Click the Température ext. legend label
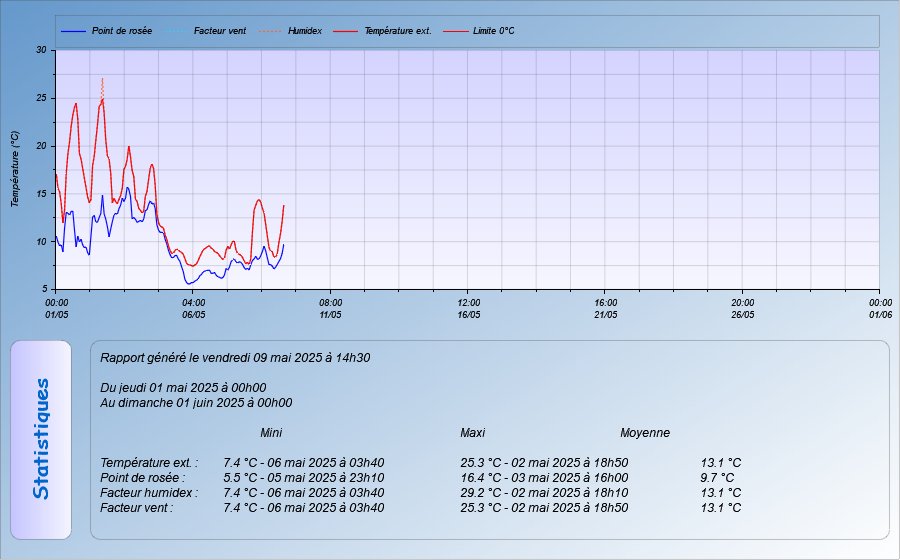 pos(398,31)
